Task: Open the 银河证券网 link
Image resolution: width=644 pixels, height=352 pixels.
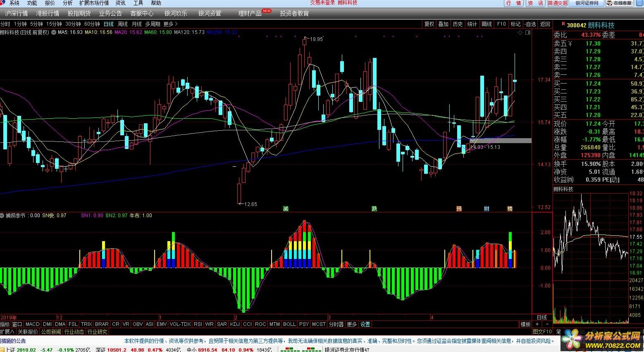Action: click(587, 3)
